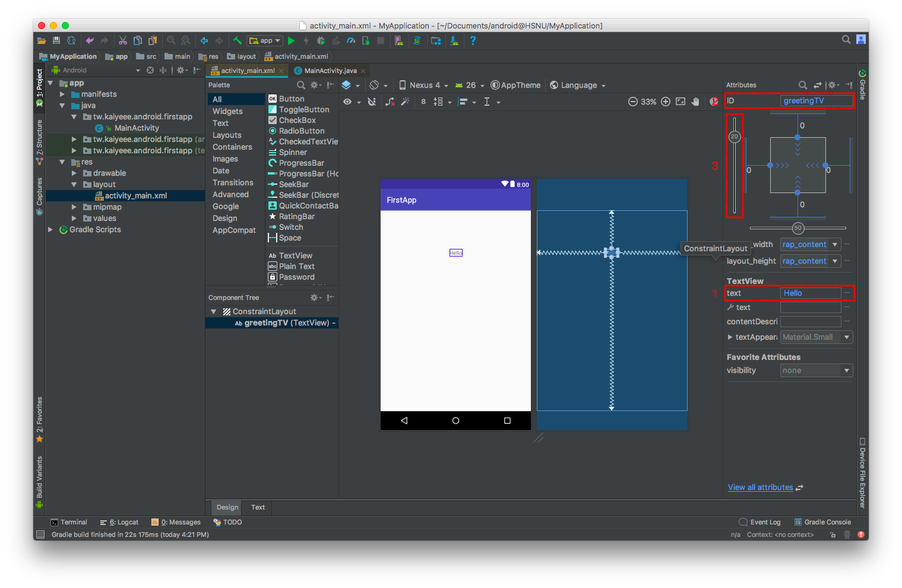Click Clear All Constraints icon
Image resolution: width=902 pixels, height=588 pixels.
pos(390,102)
